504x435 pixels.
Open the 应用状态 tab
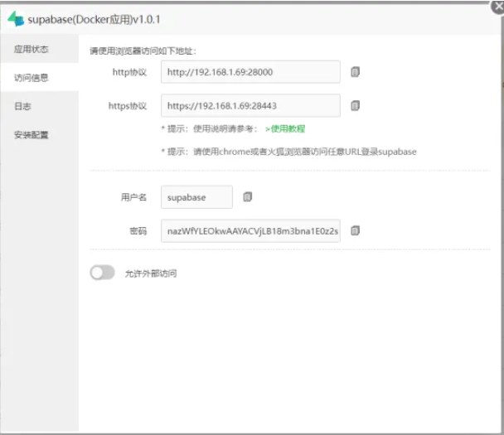[x=40, y=49]
